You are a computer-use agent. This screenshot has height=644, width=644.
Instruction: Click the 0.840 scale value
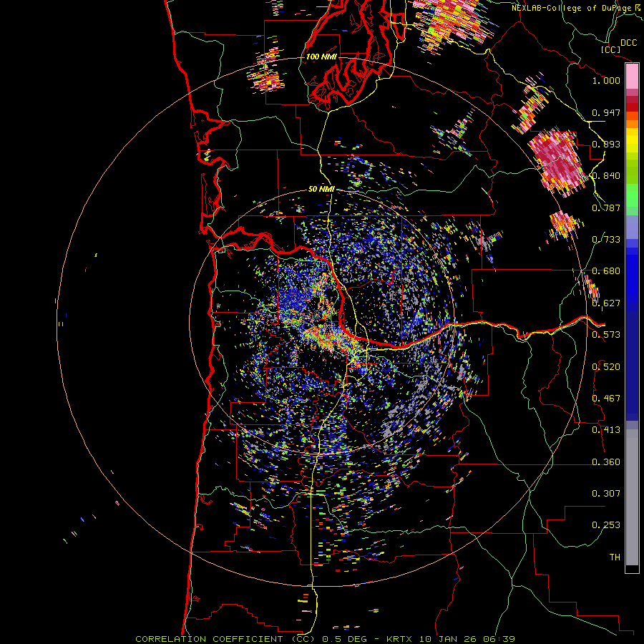pyautogui.click(x=606, y=176)
